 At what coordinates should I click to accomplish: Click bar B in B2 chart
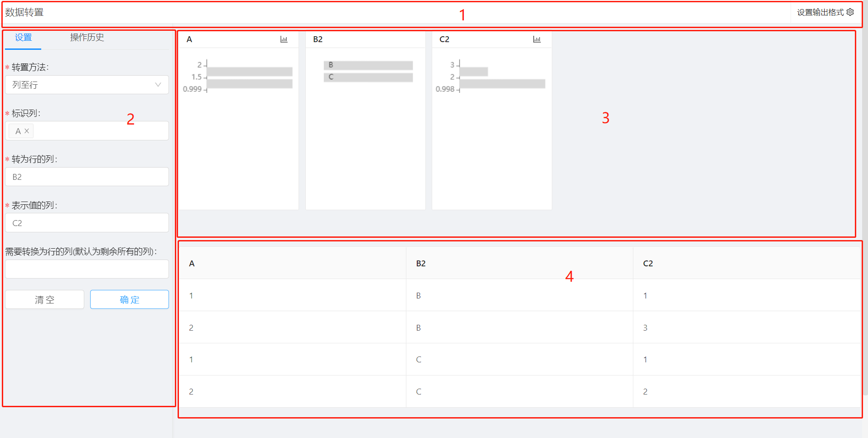tap(368, 65)
